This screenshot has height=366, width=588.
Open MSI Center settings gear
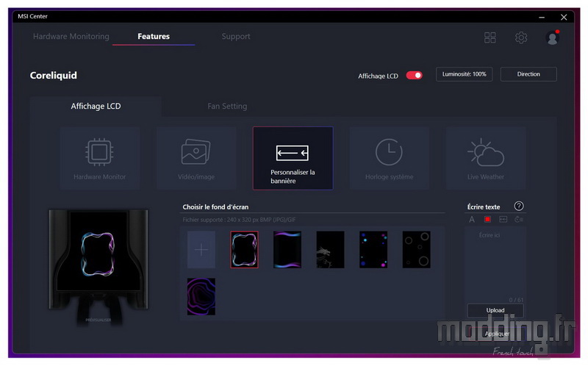coord(521,37)
